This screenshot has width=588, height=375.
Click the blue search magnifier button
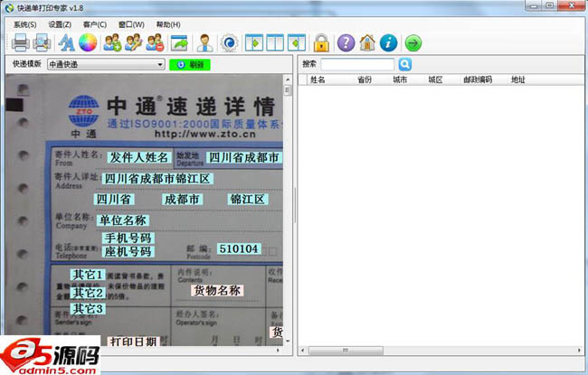coord(405,64)
